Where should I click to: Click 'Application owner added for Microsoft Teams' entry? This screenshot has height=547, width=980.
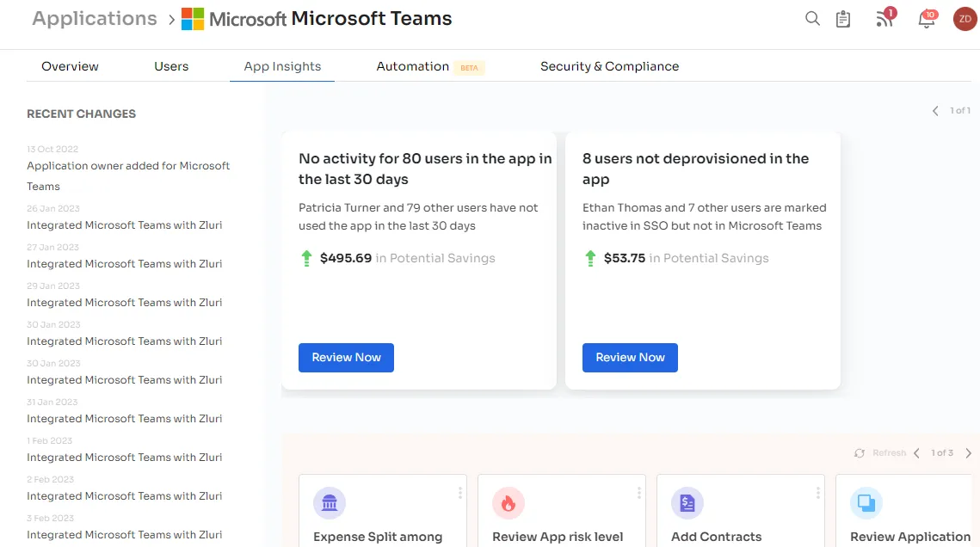coord(128,176)
